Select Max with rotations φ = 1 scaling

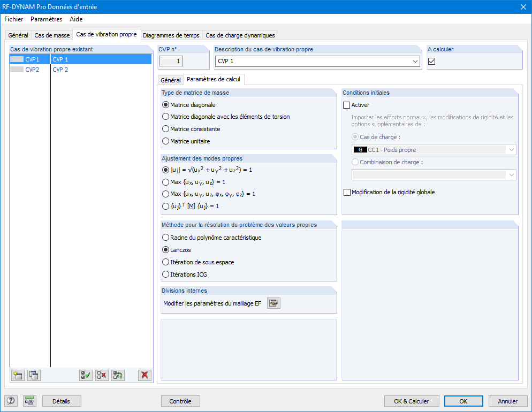[209, 194]
